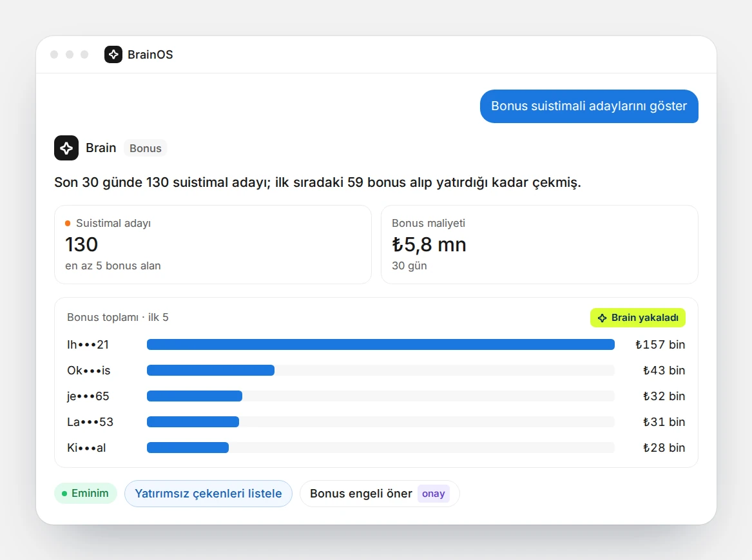Image resolution: width=752 pixels, height=560 pixels.
Task: Select account name Ok•••is
Action: coord(89,371)
